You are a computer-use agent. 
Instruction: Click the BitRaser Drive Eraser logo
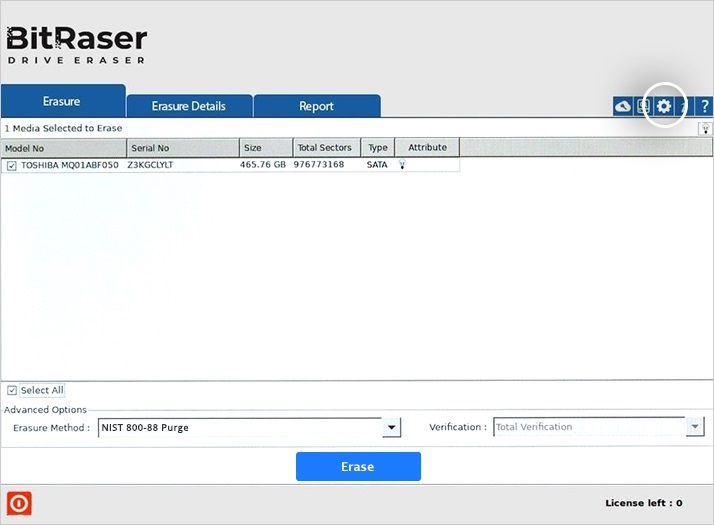[76, 45]
